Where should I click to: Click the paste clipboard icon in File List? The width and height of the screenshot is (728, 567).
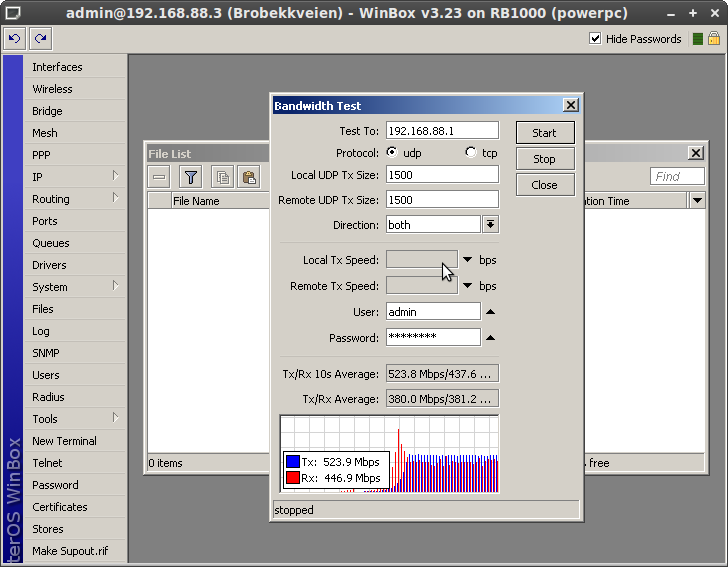[x=249, y=177]
